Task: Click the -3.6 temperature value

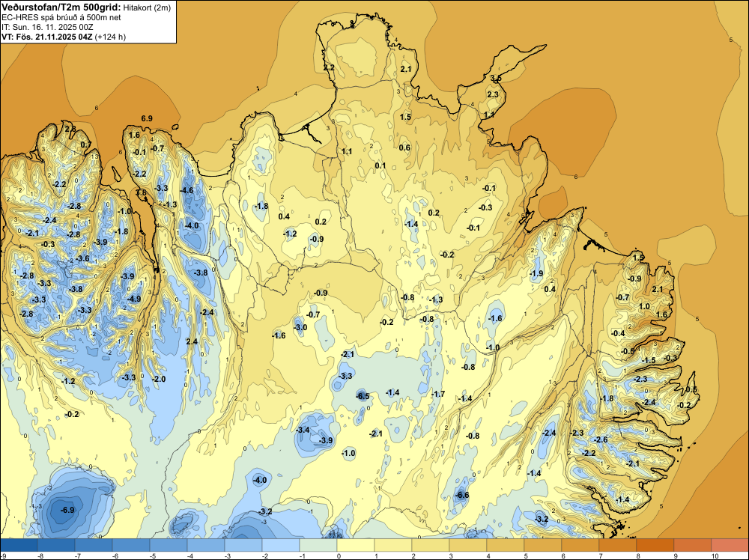Action: pyautogui.click(x=82, y=258)
